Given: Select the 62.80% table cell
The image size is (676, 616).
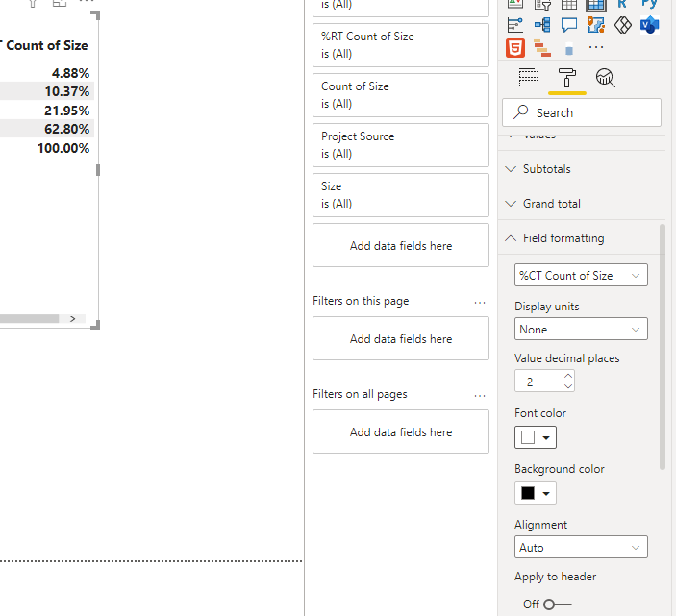Looking at the screenshot, I should [66, 129].
